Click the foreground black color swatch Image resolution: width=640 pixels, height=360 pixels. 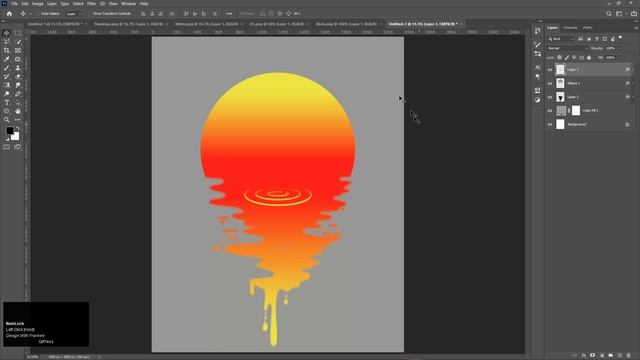[x=9, y=131]
